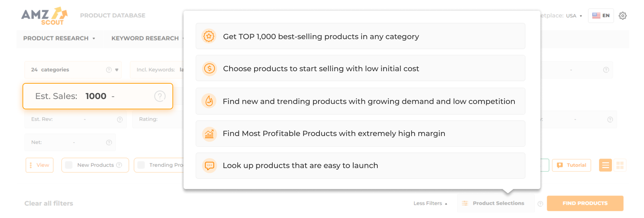This screenshot has width=644, height=218.
Task: Select the list view icon
Action: pyautogui.click(x=605, y=165)
